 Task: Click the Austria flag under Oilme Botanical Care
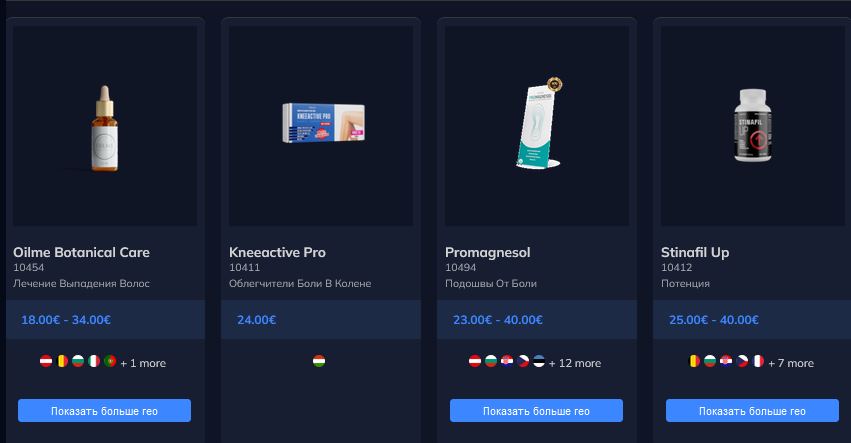46,361
